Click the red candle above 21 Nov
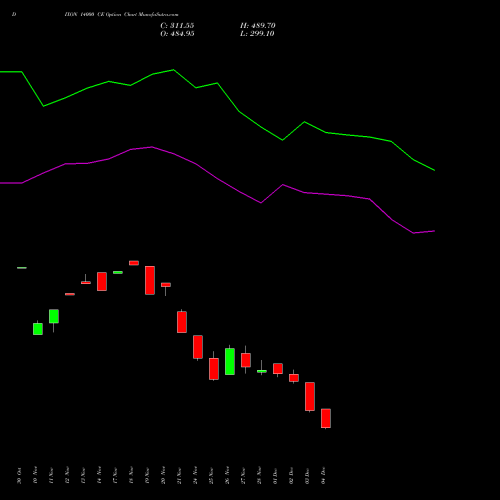Screen dimensions: 500x500 pos(182,322)
